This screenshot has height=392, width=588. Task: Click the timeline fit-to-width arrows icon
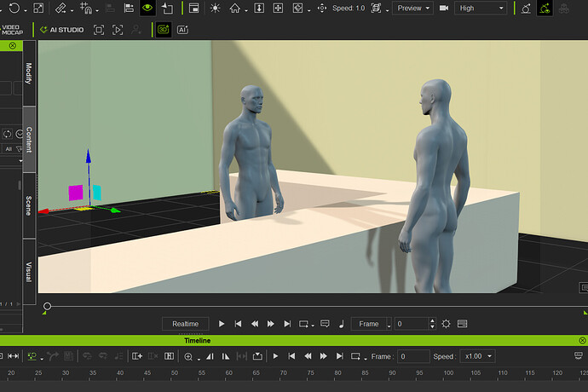click(x=13, y=356)
